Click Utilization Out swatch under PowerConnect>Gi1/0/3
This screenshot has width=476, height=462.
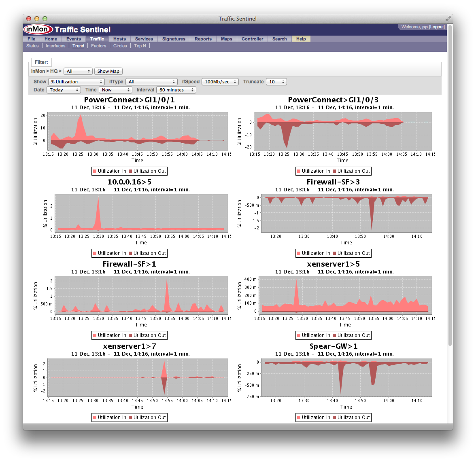pyautogui.click(x=334, y=171)
